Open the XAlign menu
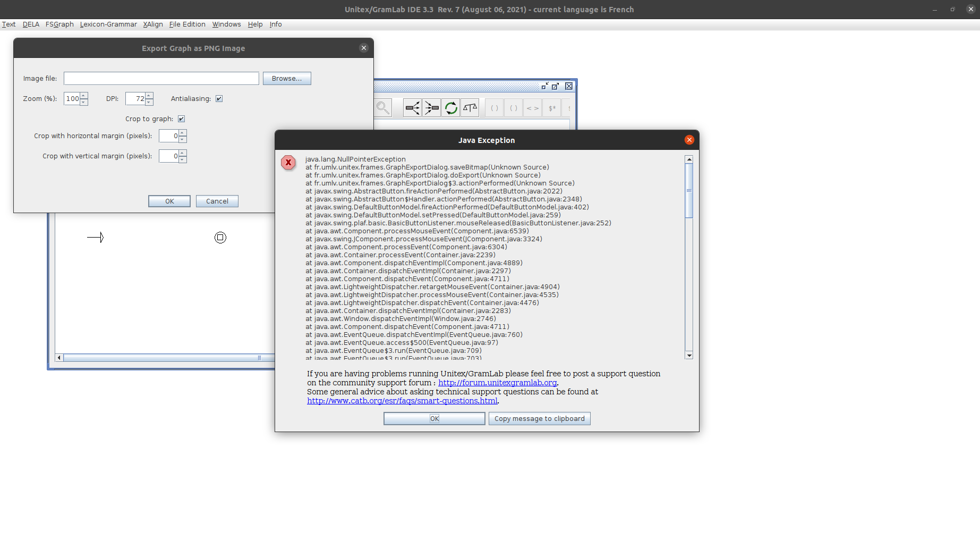The width and height of the screenshot is (980, 557). [x=153, y=24]
